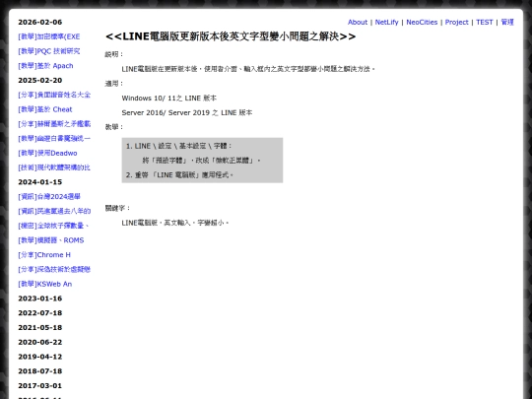Screen dimensions: 532x399
Task: Expand the 2022-07-18 date section
Action: (x=40, y=313)
